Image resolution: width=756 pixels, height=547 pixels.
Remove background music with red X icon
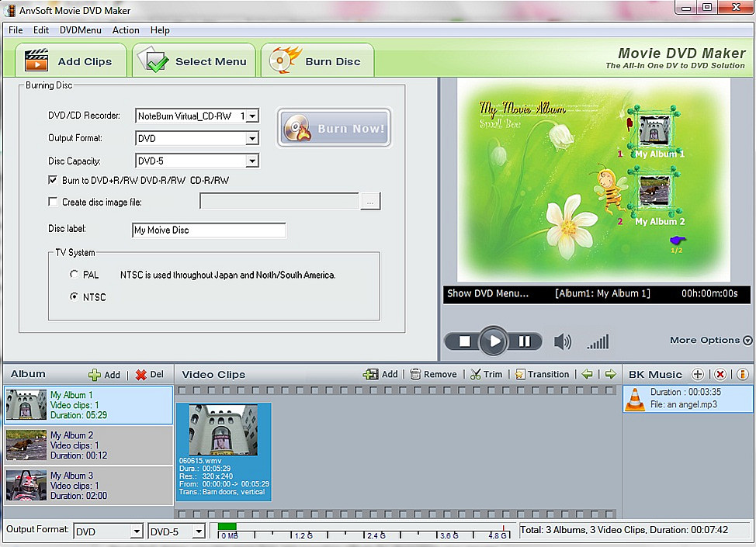coord(720,374)
